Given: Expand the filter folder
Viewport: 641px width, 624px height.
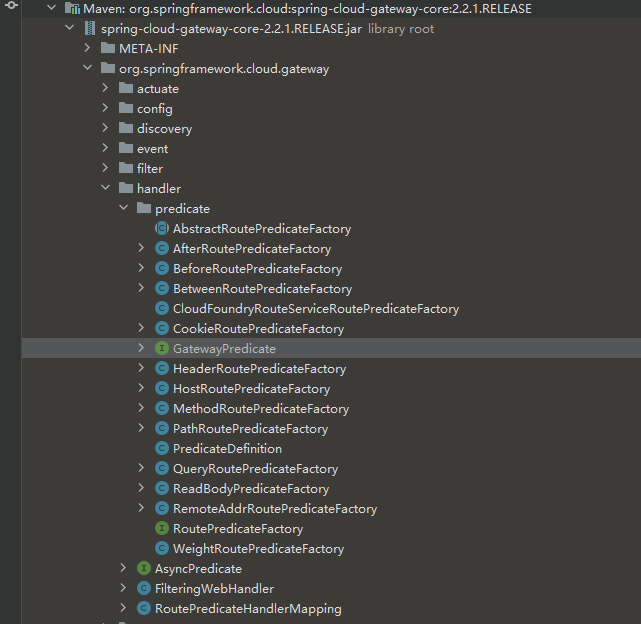Looking at the screenshot, I should pos(105,168).
